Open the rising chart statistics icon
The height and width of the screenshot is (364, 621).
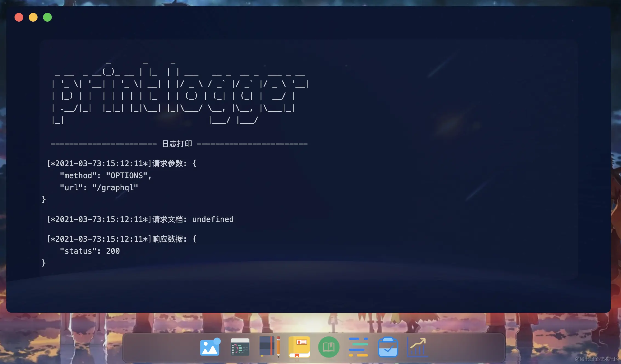click(417, 347)
